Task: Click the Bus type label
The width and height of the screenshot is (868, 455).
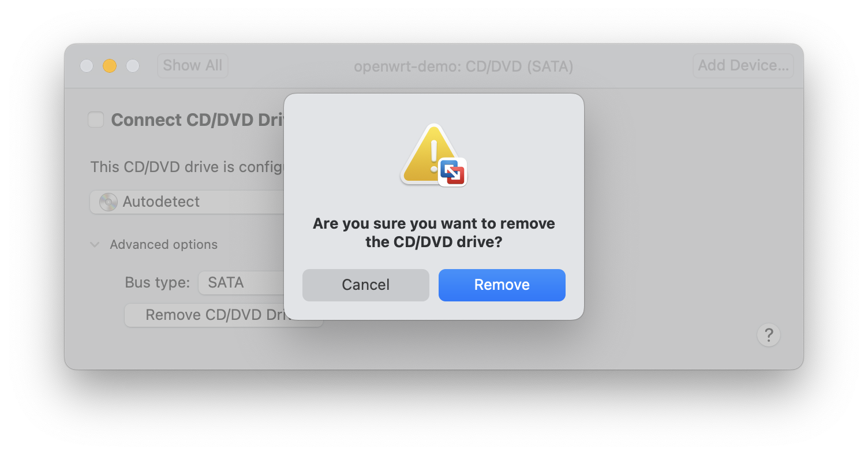Action: [157, 283]
